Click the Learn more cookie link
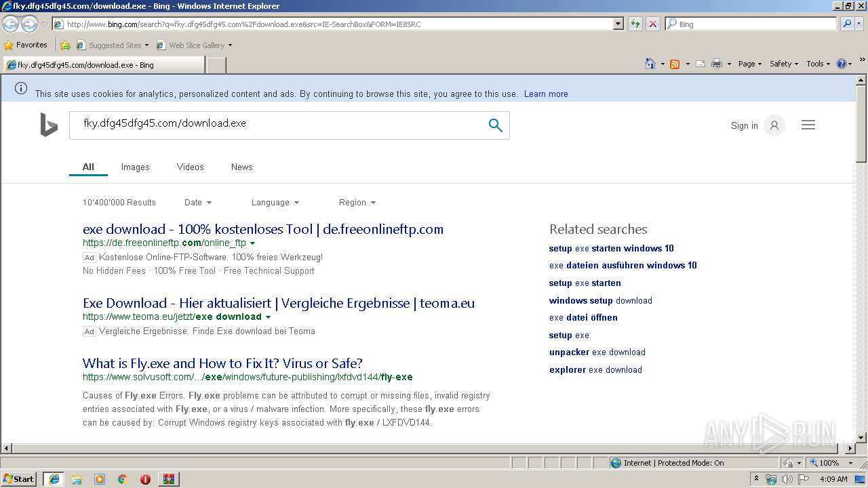The width and height of the screenshot is (868, 488). (546, 94)
